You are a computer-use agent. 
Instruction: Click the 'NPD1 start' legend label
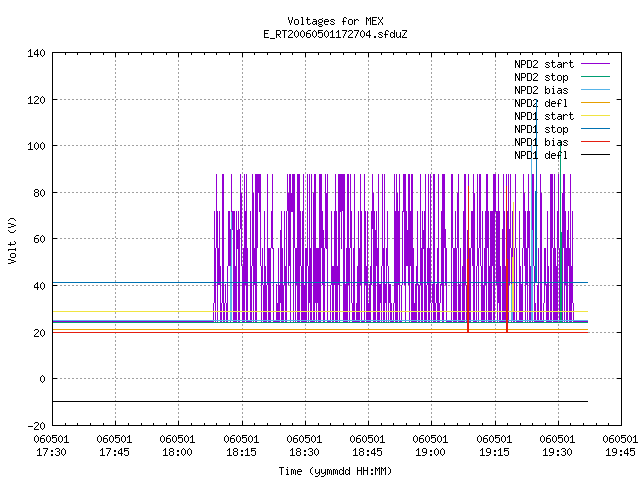click(x=544, y=116)
